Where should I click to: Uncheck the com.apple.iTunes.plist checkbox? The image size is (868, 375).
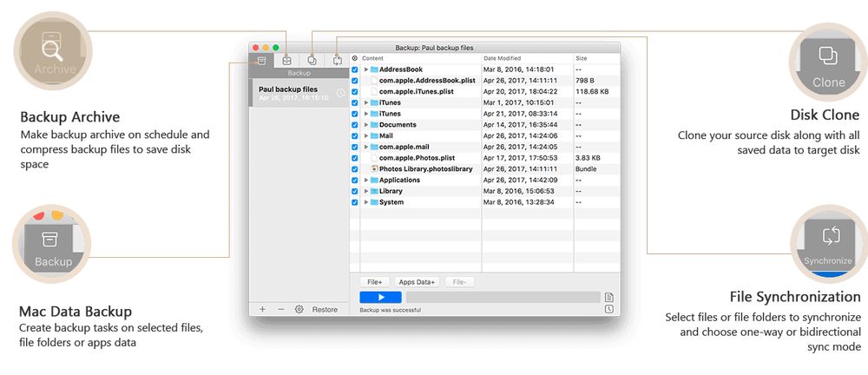[355, 91]
